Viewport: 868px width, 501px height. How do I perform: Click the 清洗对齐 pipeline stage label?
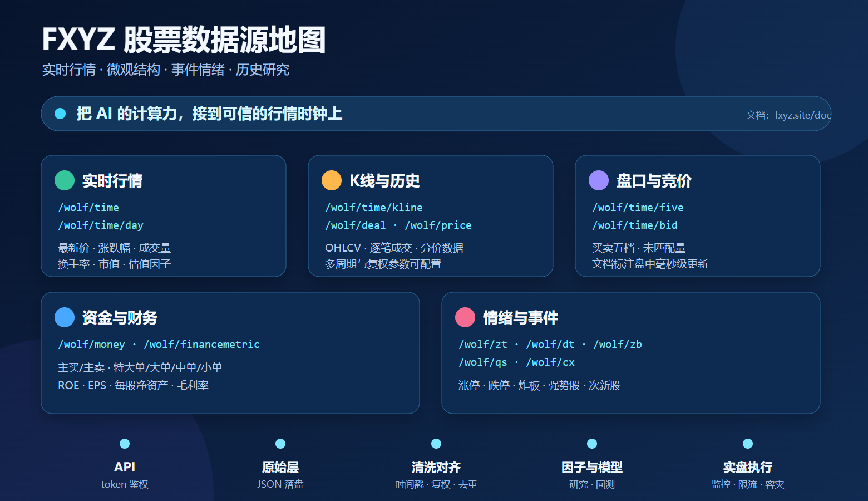tap(436, 467)
